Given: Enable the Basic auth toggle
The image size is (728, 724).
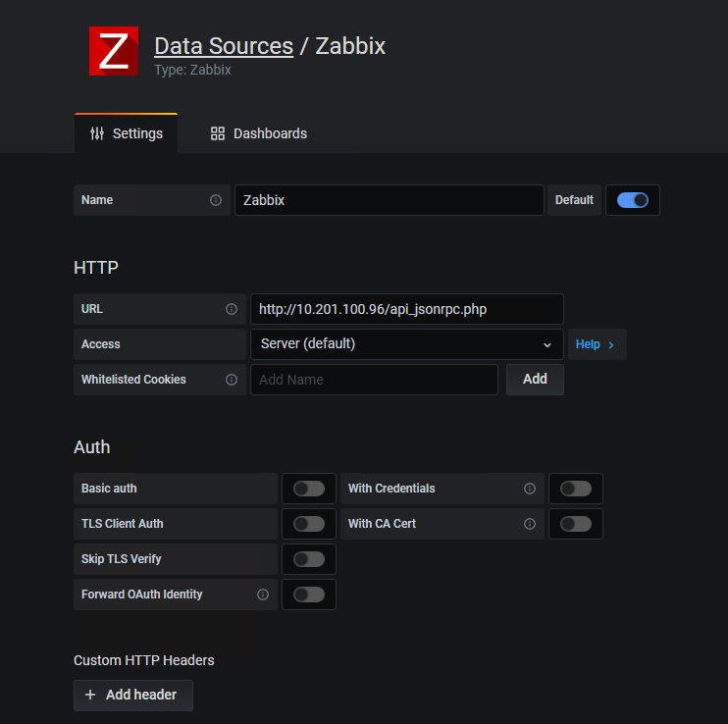Looking at the screenshot, I should (x=308, y=489).
